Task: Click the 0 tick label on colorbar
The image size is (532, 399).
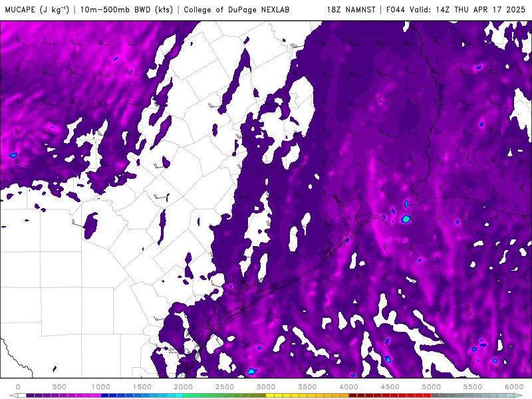Action: coord(18,387)
